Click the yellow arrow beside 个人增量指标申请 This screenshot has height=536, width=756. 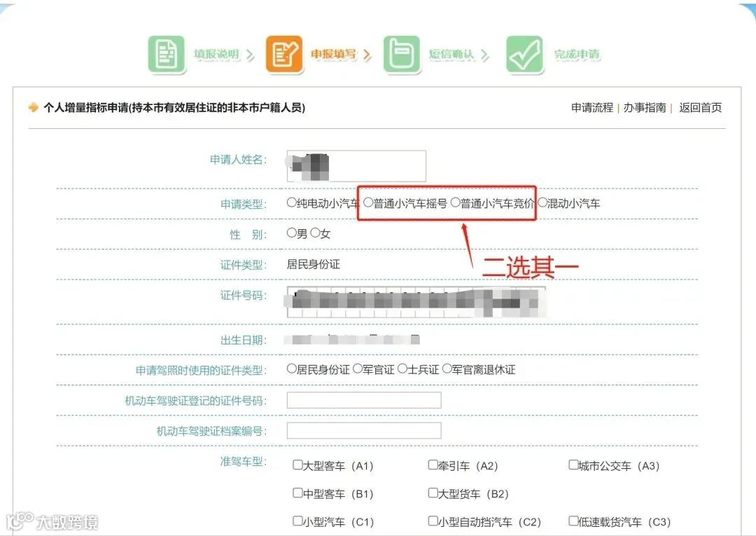30,107
